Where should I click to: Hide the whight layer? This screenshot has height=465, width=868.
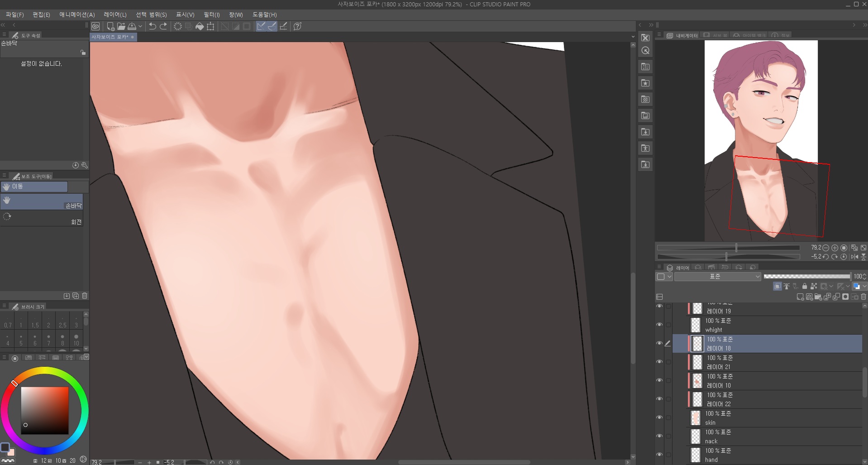click(x=659, y=325)
